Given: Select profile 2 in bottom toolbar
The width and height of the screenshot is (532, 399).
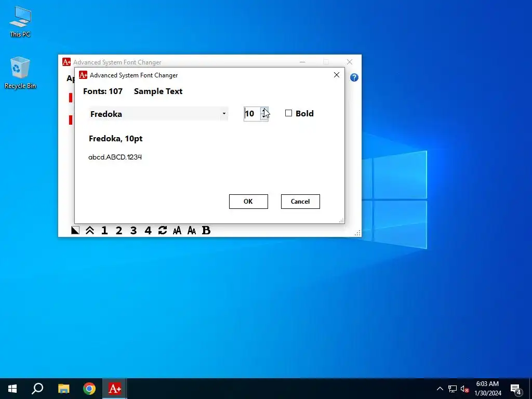Looking at the screenshot, I should tap(119, 230).
